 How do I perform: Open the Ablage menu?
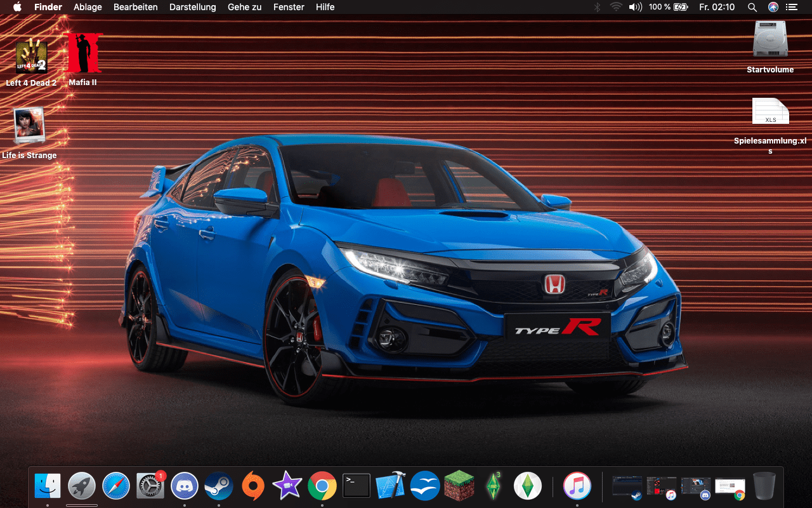click(x=88, y=7)
